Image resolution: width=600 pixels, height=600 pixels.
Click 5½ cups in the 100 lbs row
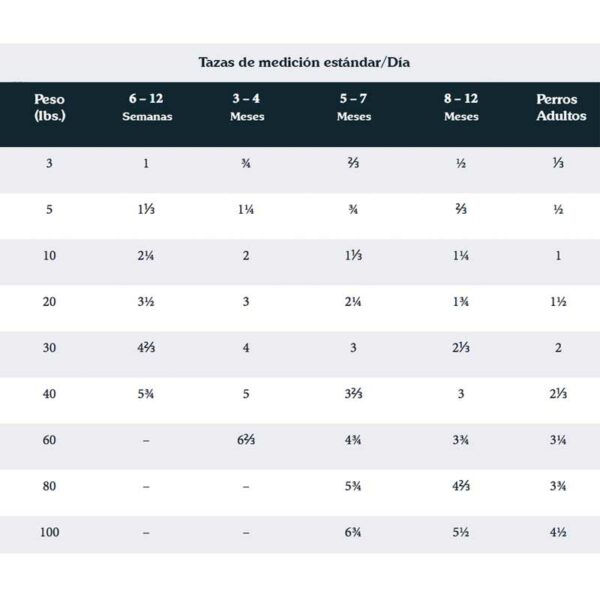pyautogui.click(x=461, y=532)
